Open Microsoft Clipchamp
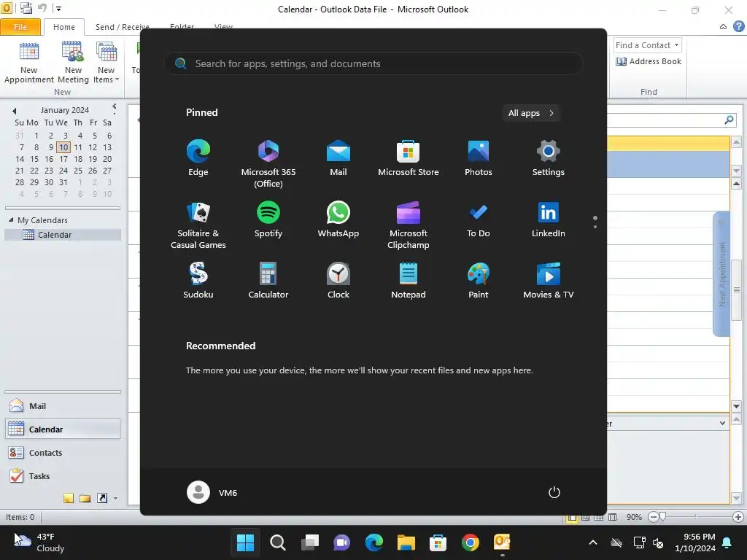The height and width of the screenshot is (560, 747). (x=409, y=225)
